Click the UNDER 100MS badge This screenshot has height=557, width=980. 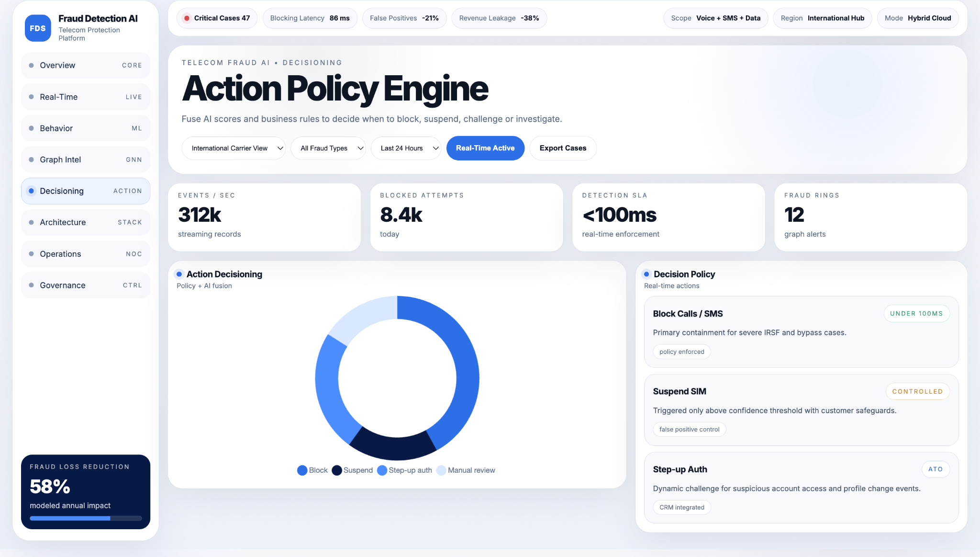click(x=916, y=314)
